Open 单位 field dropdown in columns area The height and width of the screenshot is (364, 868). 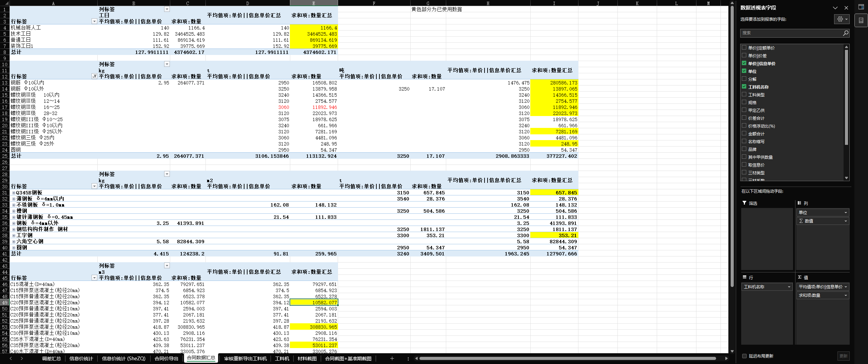pyautogui.click(x=846, y=212)
